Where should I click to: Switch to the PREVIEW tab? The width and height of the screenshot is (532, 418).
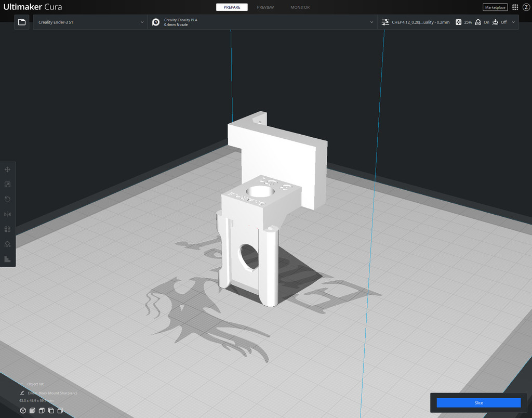(265, 7)
